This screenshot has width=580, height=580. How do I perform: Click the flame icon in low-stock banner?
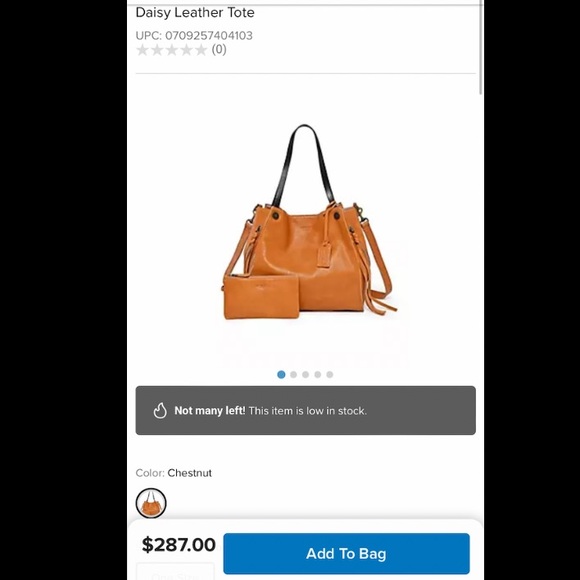[x=160, y=411]
